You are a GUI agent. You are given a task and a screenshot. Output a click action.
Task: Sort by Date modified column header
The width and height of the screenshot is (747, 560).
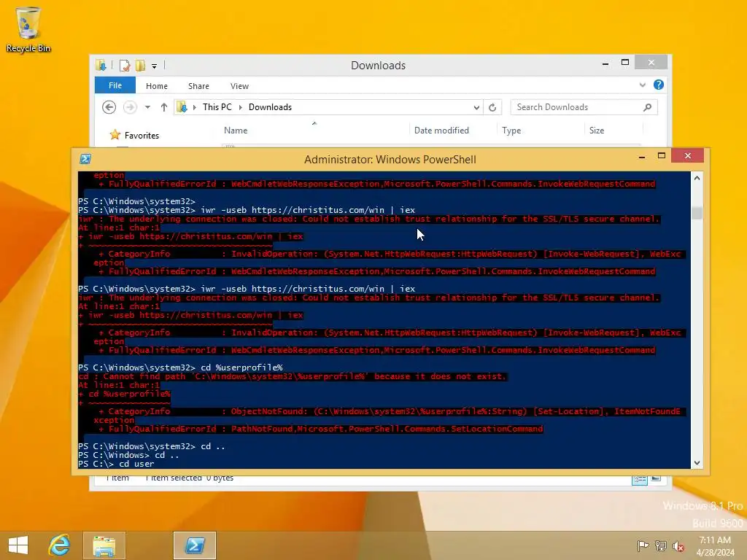tap(441, 131)
